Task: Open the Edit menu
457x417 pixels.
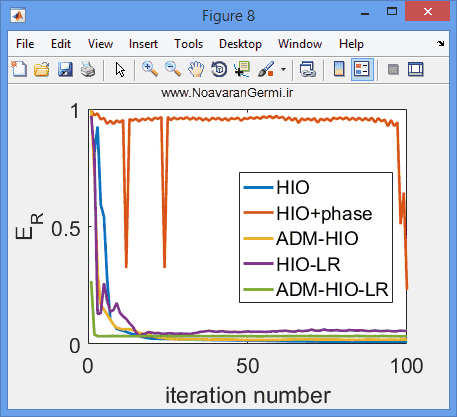Action: pyautogui.click(x=61, y=44)
